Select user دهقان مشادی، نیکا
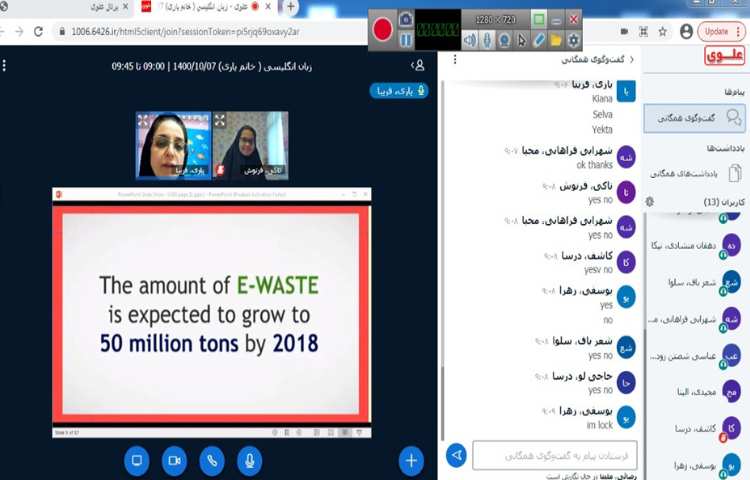 pyautogui.click(x=696, y=246)
